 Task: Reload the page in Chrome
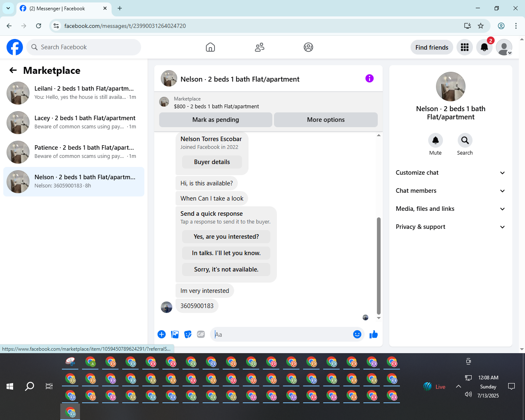pos(39,26)
